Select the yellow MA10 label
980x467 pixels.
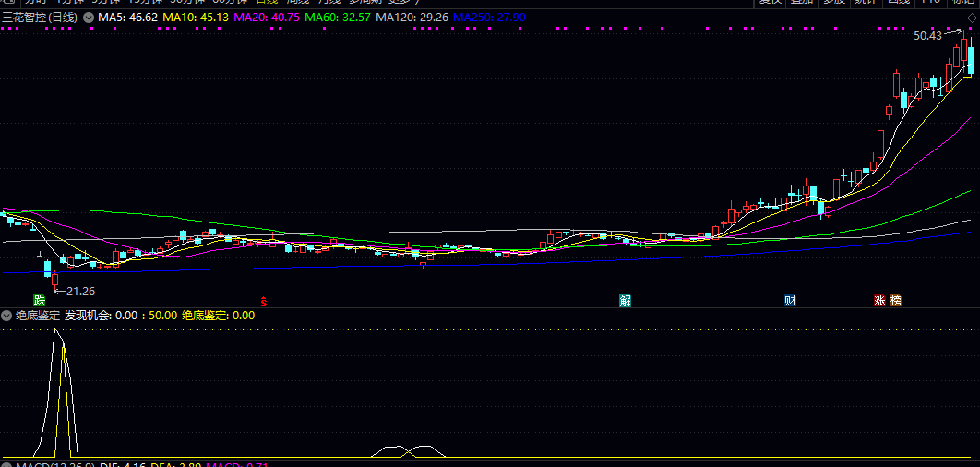[196, 18]
